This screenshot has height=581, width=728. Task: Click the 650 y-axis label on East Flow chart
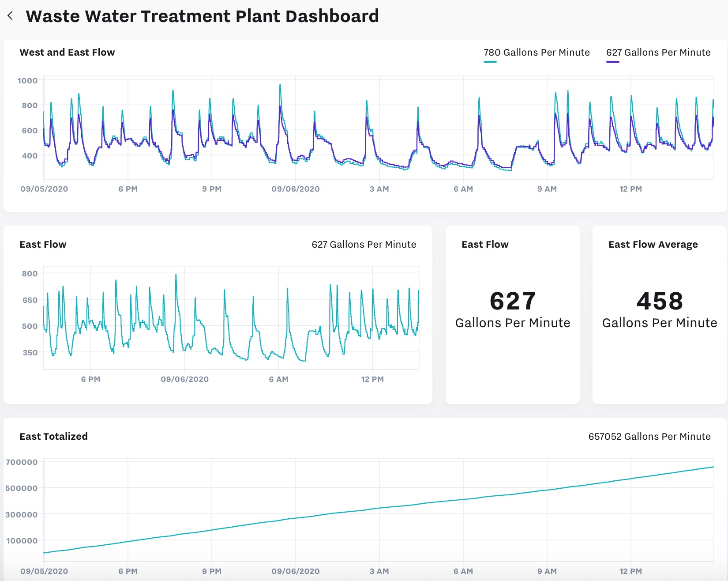click(x=30, y=300)
